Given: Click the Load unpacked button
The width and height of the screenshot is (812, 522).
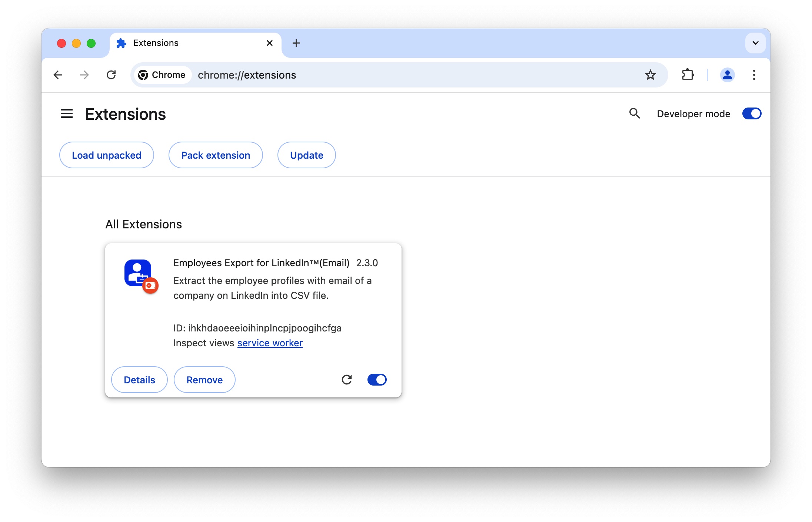Looking at the screenshot, I should coord(106,155).
